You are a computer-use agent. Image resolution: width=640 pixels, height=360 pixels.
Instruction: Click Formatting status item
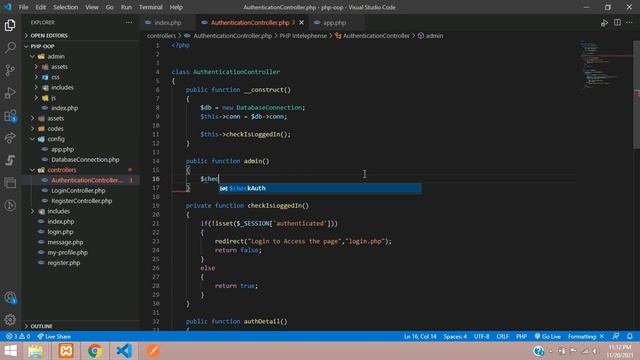tap(585, 336)
